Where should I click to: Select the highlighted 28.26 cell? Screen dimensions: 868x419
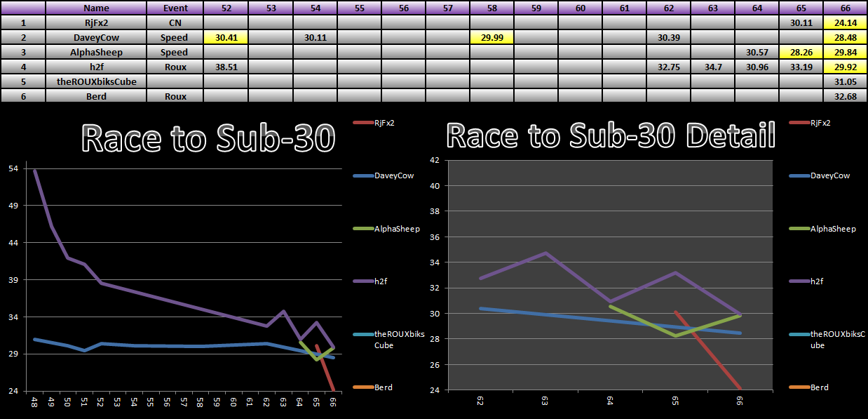click(801, 52)
